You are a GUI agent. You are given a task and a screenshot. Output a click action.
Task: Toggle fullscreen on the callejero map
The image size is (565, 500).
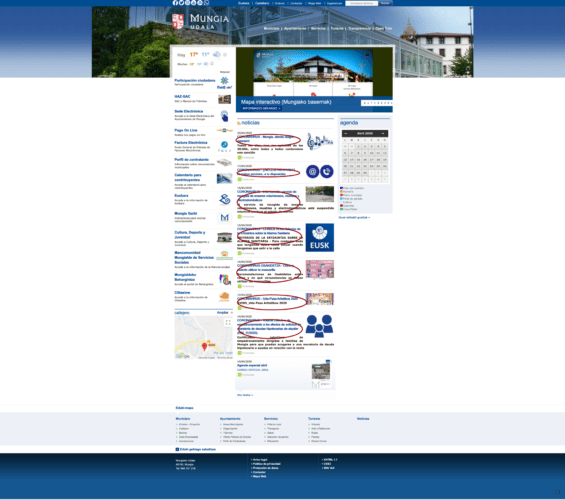click(228, 322)
